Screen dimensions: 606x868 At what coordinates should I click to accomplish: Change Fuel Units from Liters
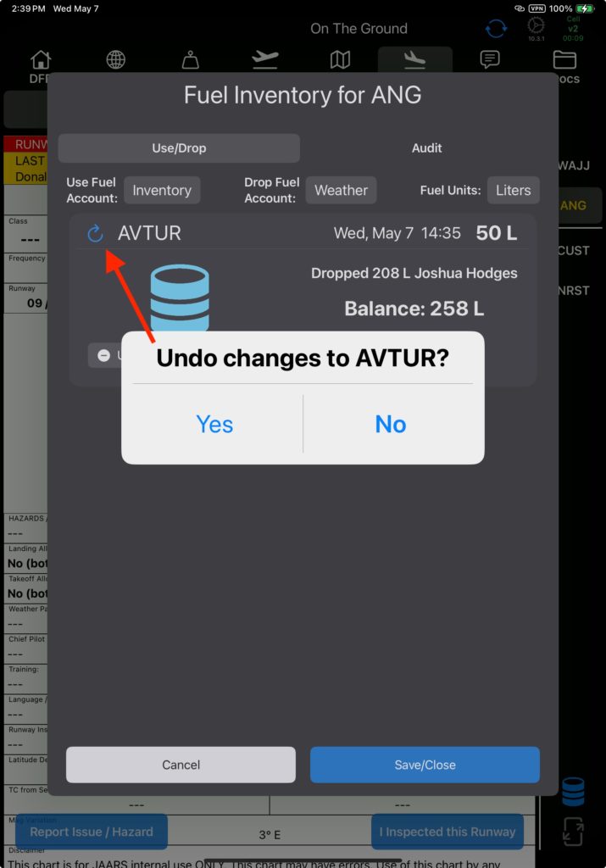point(513,191)
